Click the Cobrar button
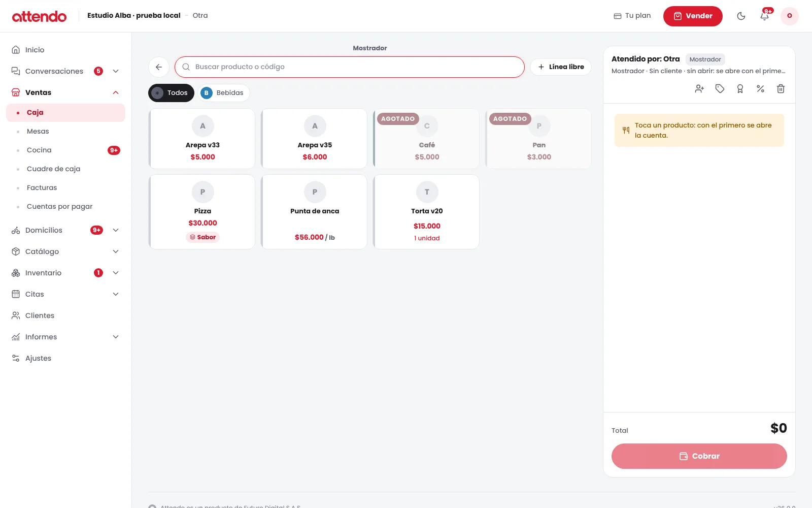Image resolution: width=812 pixels, height=508 pixels. coord(699,456)
